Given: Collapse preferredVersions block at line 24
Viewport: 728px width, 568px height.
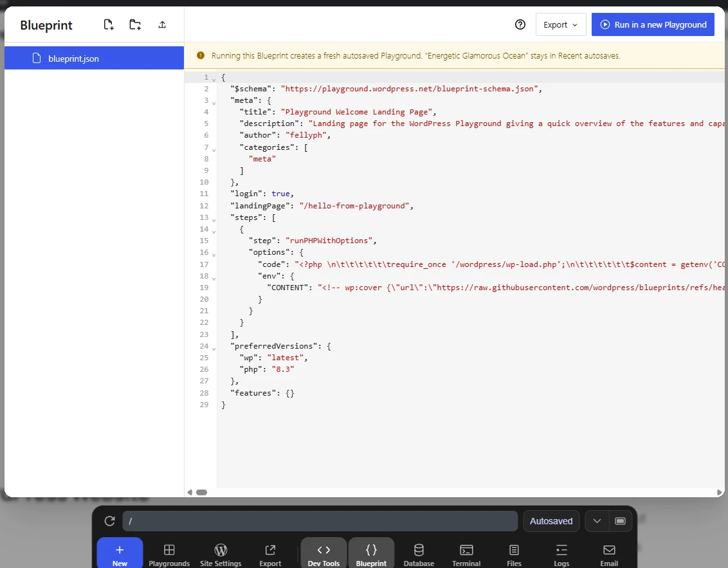Looking at the screenshot, I should tap(214, 348).
